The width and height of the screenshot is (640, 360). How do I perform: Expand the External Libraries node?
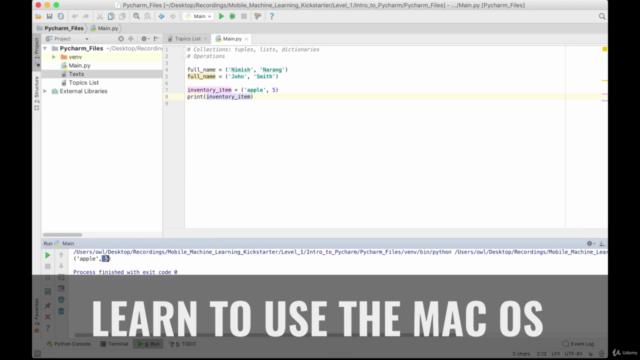(45, 91)
